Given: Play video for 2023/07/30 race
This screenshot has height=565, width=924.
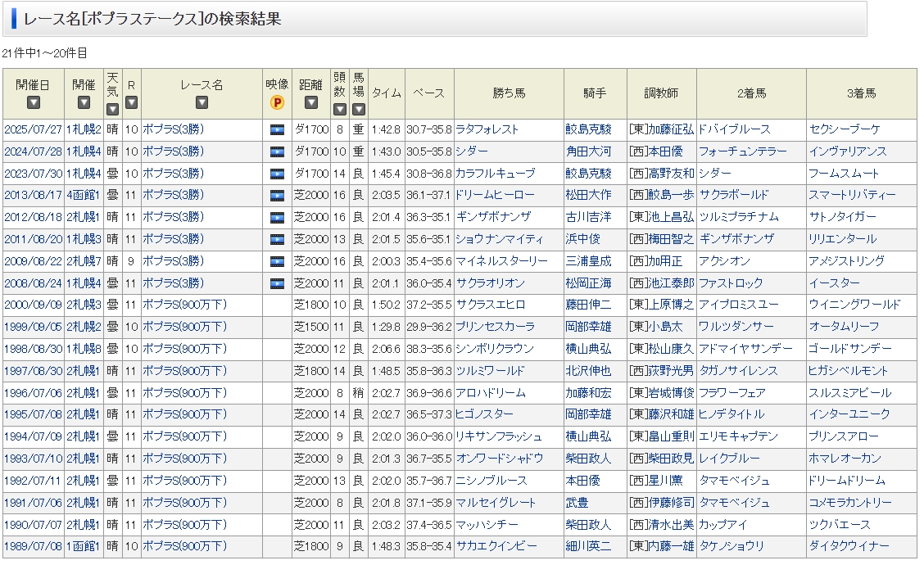Looking at the screenshot, I should [277, 174].
